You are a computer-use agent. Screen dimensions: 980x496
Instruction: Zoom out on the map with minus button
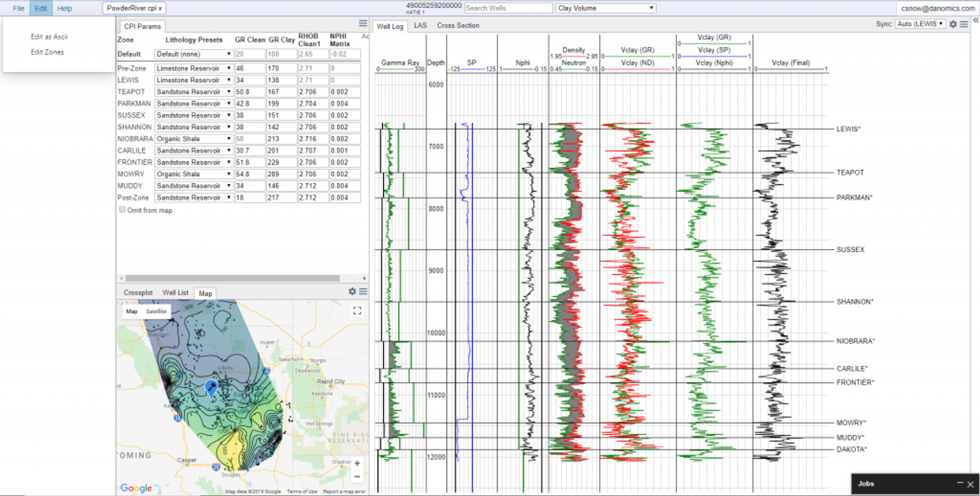point(357,476)
